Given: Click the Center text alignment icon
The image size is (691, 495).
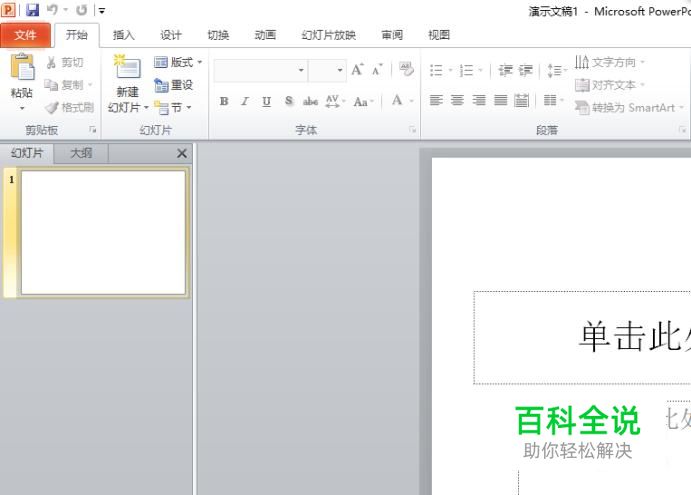Looking at the screenshot, I should [457, 101].
